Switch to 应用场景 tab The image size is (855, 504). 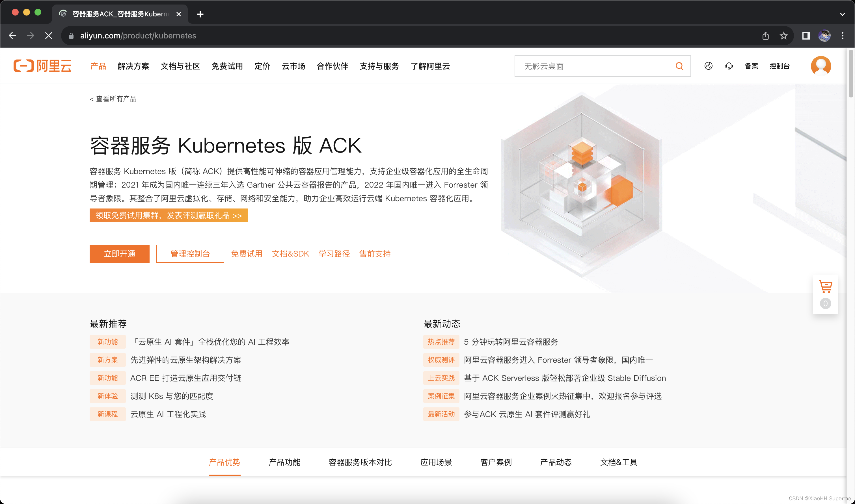coord(436,462)
